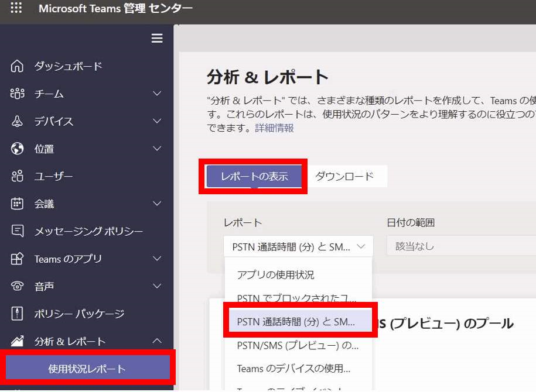Click the Microsoft Teams 管理 センター title
Viewport: 536px width, 392px height.
(x=115, y=8)
